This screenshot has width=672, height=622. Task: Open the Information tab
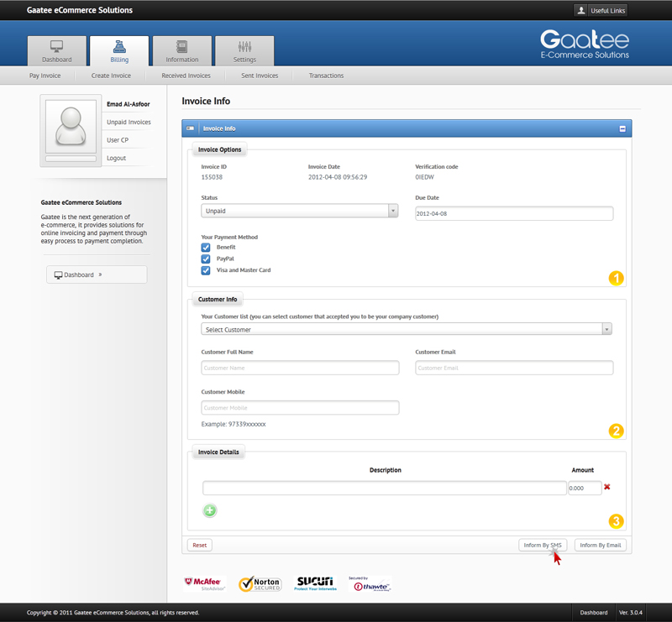[x=182, y=51]
